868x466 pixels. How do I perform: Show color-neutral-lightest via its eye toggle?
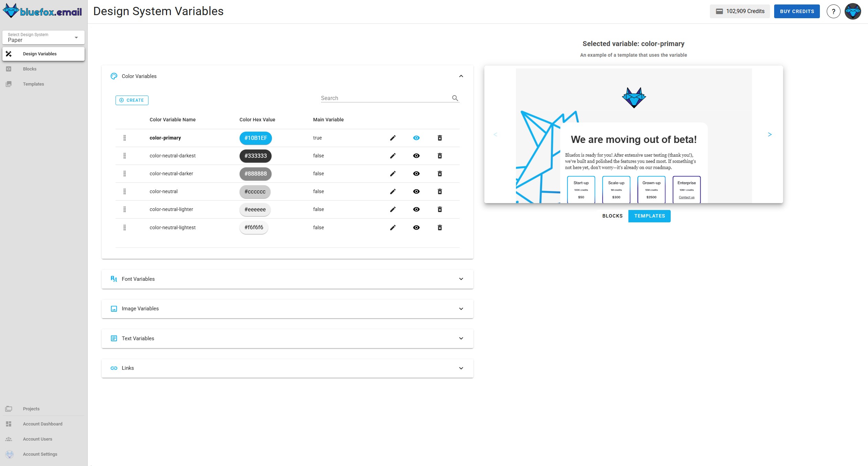pos(416,227)
